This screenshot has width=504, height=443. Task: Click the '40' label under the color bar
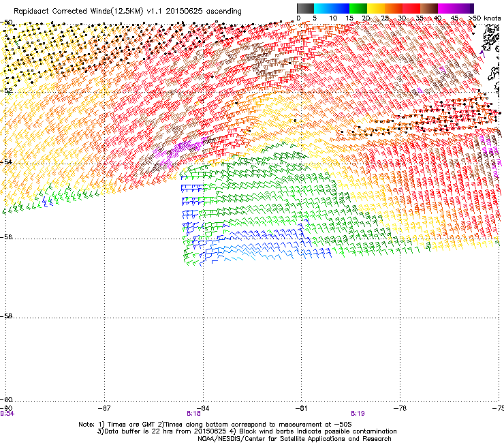437,18
